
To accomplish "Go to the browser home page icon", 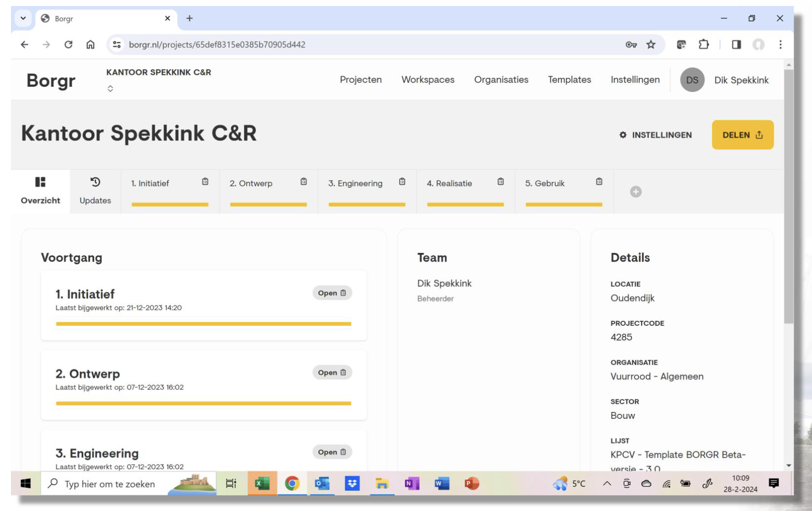I will (x=90, y=44).
